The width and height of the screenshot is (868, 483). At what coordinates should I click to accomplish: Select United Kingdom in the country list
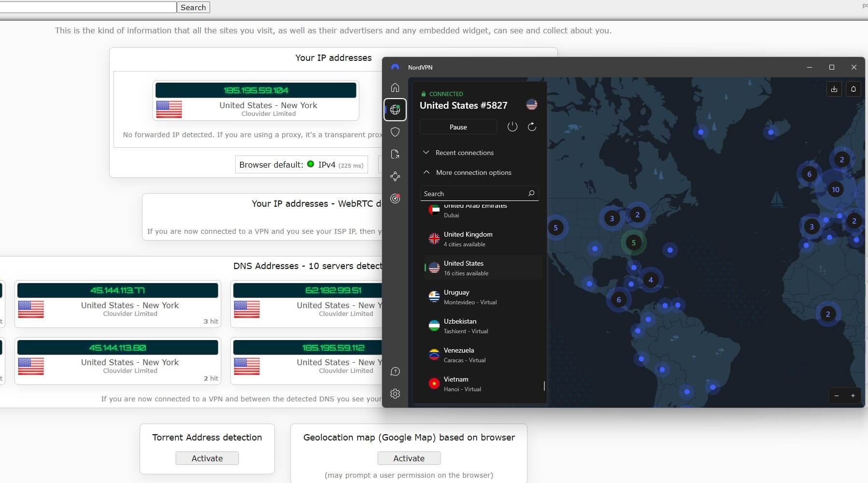(x=483, y=239)
